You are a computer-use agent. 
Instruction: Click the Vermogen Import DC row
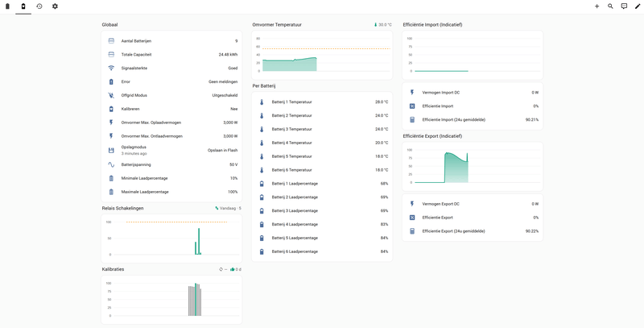473,93
